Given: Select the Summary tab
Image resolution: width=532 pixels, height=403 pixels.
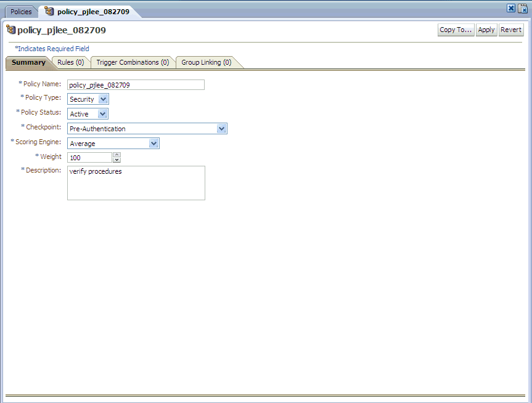Looking at the screenshot, I should tap(28, 62).
